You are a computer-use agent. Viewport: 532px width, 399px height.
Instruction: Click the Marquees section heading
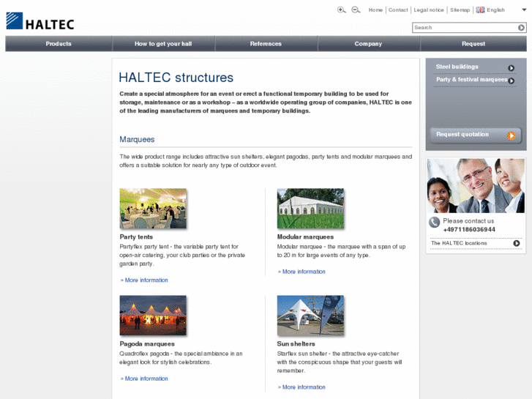(137, 140)
